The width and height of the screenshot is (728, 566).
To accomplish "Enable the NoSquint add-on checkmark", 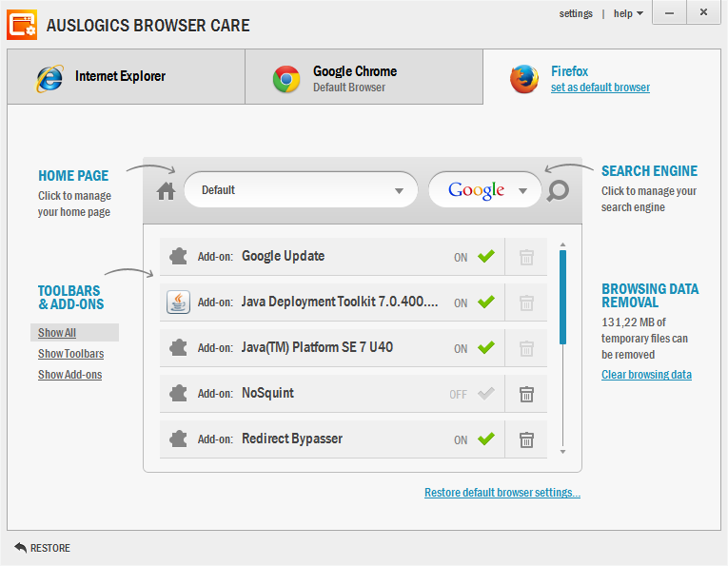I will pos(486,393).
